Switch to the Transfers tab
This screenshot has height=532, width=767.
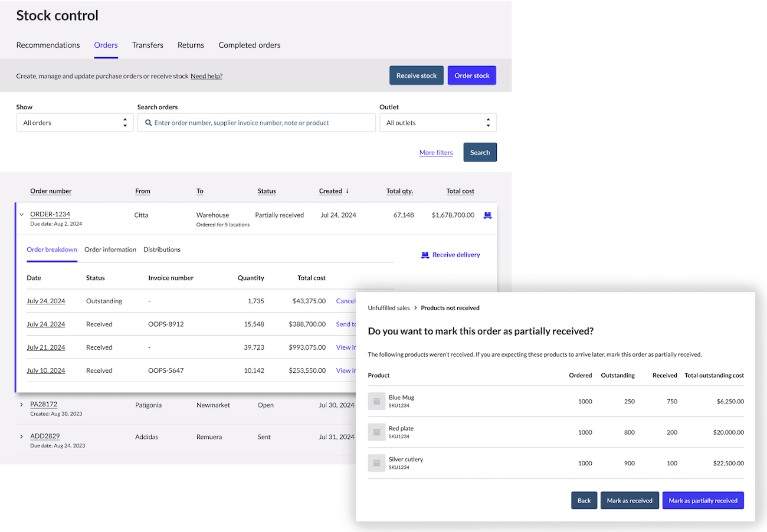pyautogui.click(x=147, y=45)
